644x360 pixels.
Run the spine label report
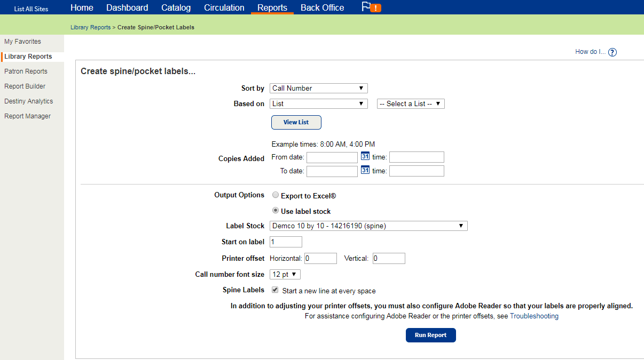click(430, 335)
